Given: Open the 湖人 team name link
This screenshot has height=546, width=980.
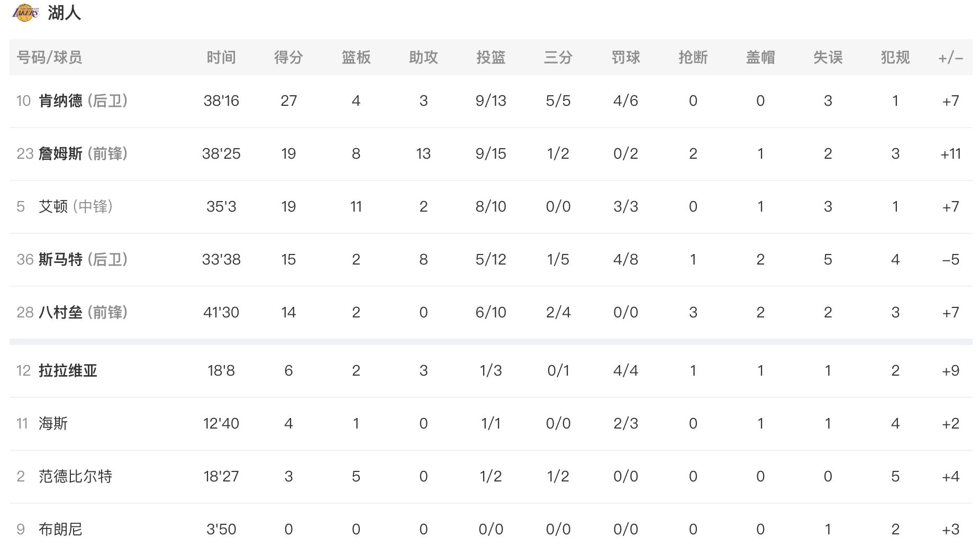Looking at the screenshot, I should pyautogui.click(x=64, y=13).
